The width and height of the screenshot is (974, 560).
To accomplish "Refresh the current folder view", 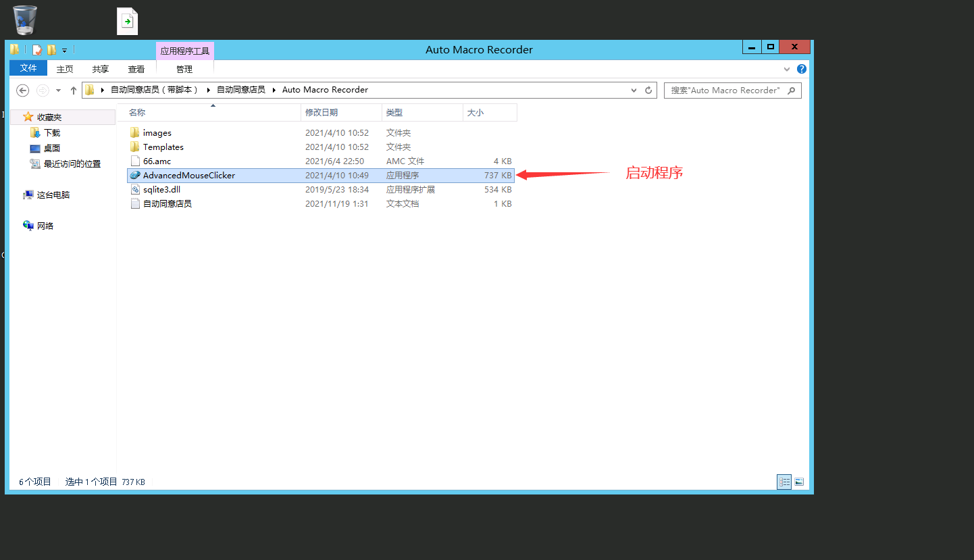I will (648, 90).
